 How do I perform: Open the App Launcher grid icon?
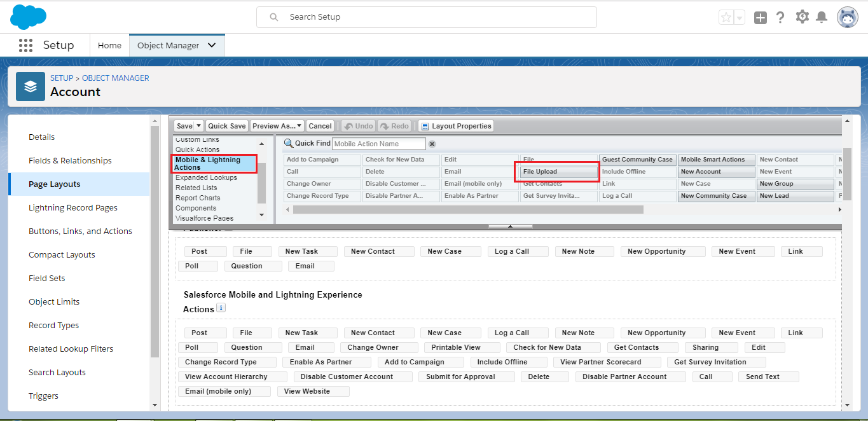pyautogui.click(x=25, y=45)
